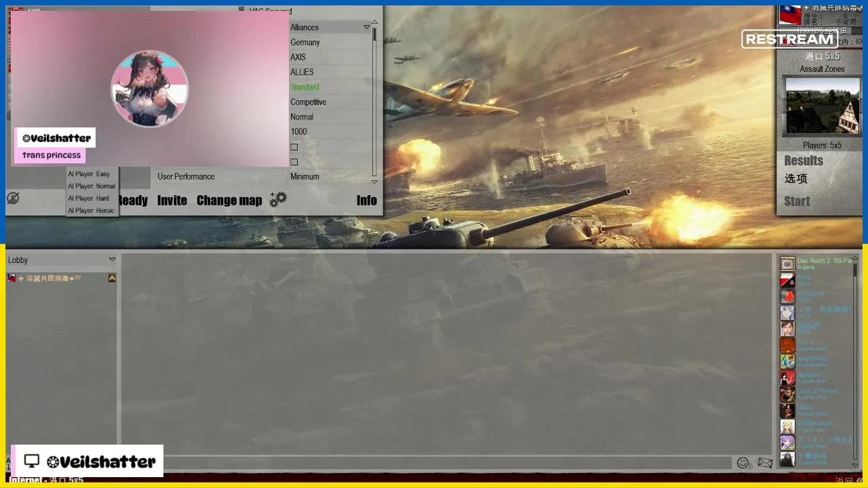Expand the Lobby channel dropdown
Screen dimensions: 868x488
click(x=62, y=260)
